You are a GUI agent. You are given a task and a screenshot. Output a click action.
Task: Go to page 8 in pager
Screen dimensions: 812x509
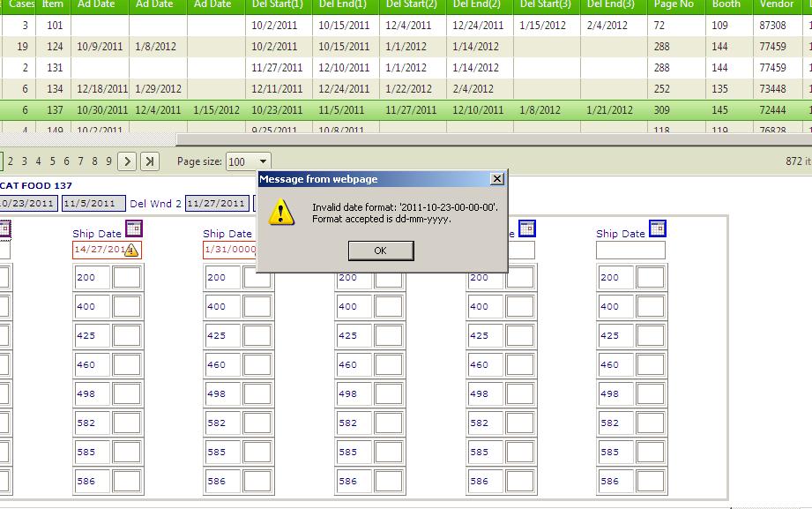coord(94,161)
